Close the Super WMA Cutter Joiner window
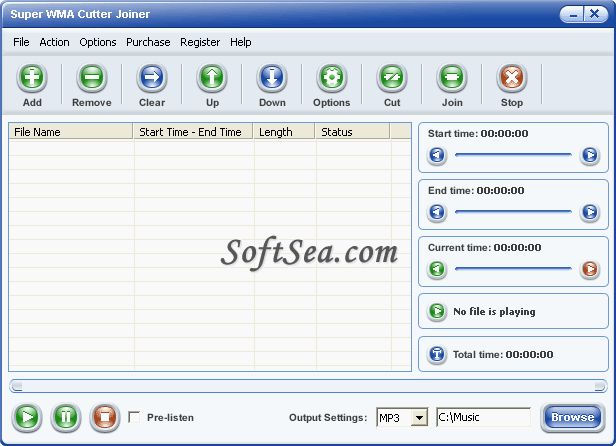This screenshot has height=446, width=616. [595, 15]
